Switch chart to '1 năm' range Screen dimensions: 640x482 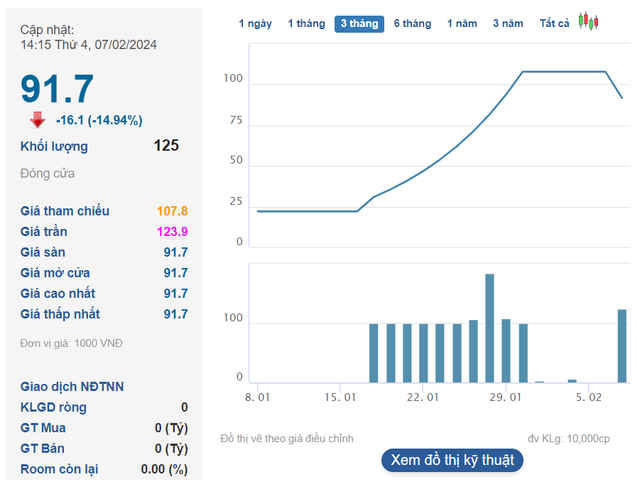click(x=462, y=23)
